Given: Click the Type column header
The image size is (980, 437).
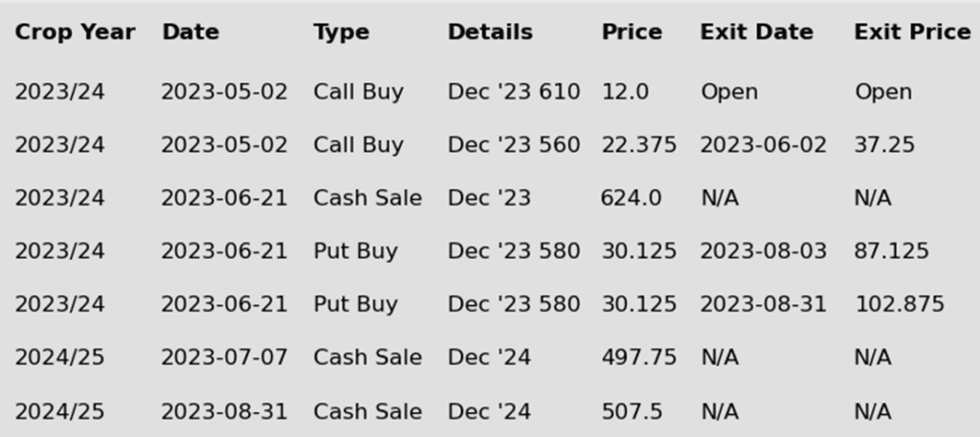Looking at the screenshot, I should tap(342, 32).
